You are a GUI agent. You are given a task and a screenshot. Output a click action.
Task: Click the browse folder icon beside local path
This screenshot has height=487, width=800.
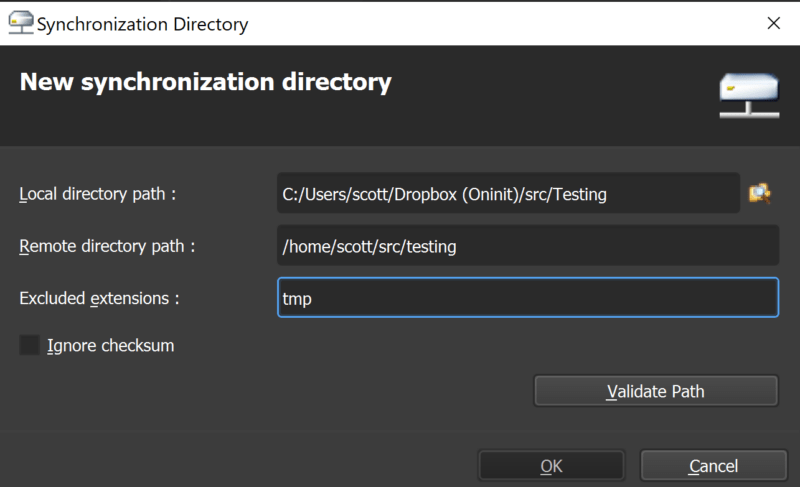coord(760,193)
